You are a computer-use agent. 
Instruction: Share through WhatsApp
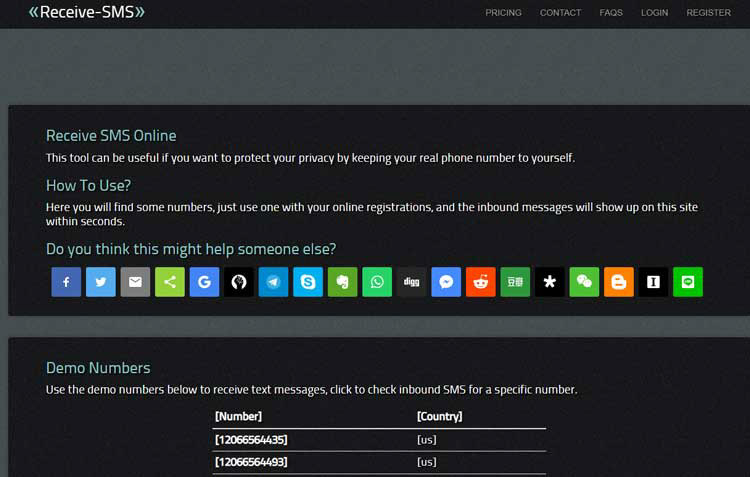point(377,282)
